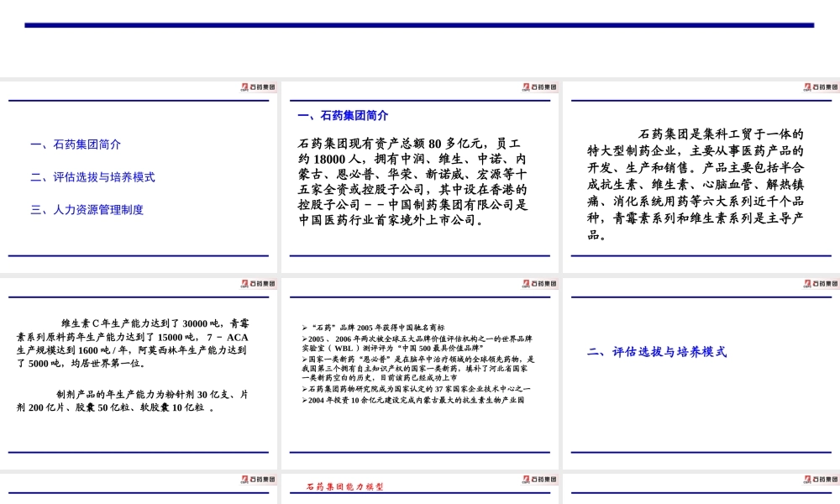Click the logo on the bulleted brand honors slide
This screenshot has height=504, width=840.
pyautogui.click(x=539, y=283)
